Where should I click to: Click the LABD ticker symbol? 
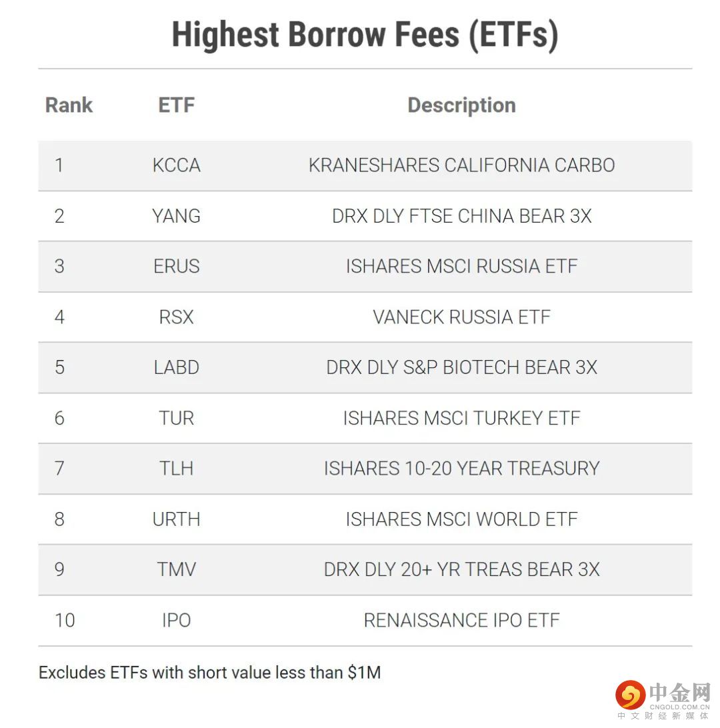tap(176, 367)
